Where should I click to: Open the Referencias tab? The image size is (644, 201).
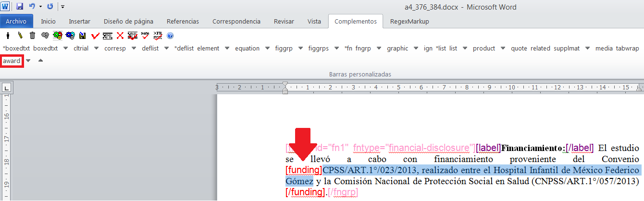(x=183, y=21)
